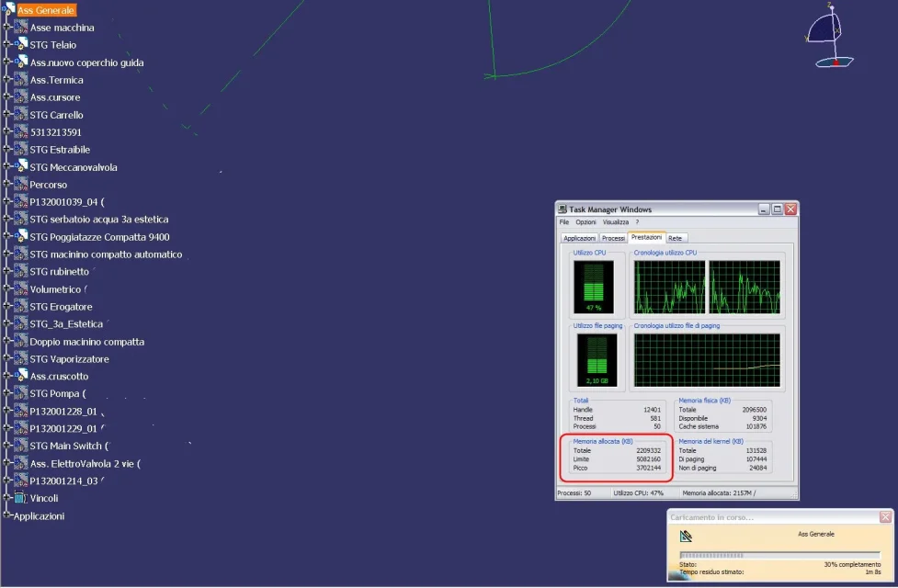This screenshot has width=898, height=588.
Task: Select the Vincoli constraints icon
Action: click(x=20, y=498)
